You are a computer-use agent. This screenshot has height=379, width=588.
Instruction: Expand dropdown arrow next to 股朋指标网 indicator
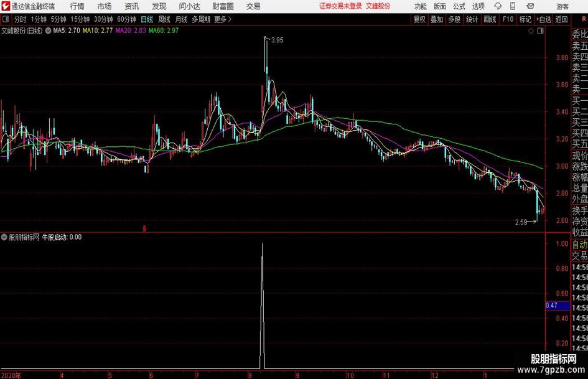pyautogui.click(x=4, y=237)
